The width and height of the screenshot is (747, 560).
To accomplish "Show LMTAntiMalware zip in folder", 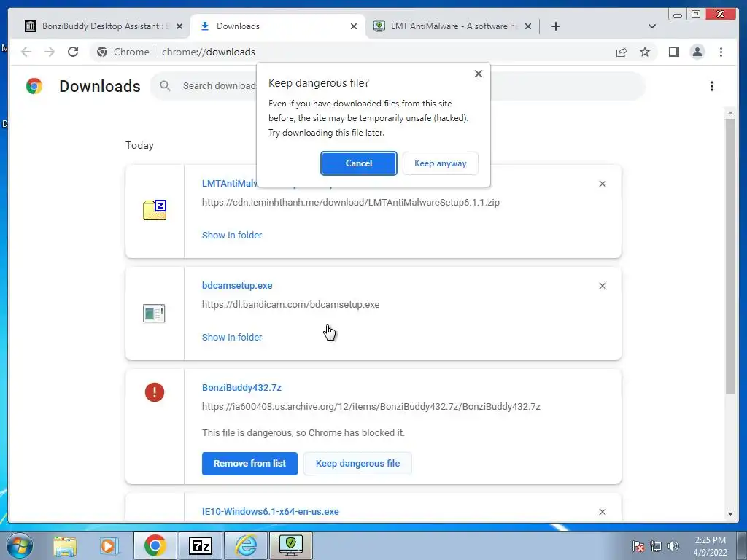I will pos(232,236).
